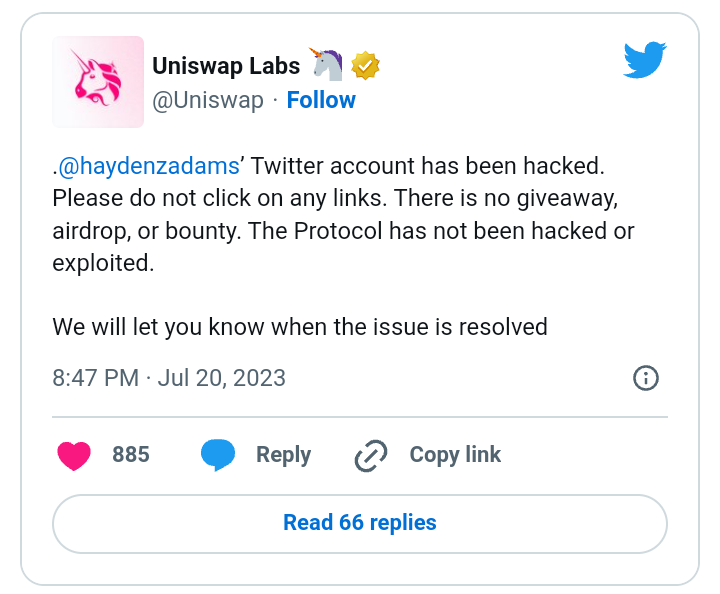Open the tweet info circle icon

(x=646, y=378)
